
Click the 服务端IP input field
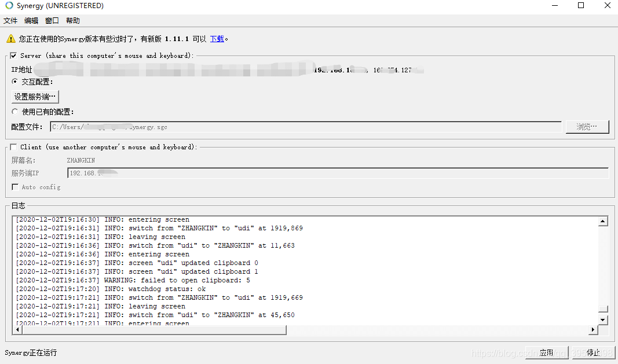tap(338, 173)
